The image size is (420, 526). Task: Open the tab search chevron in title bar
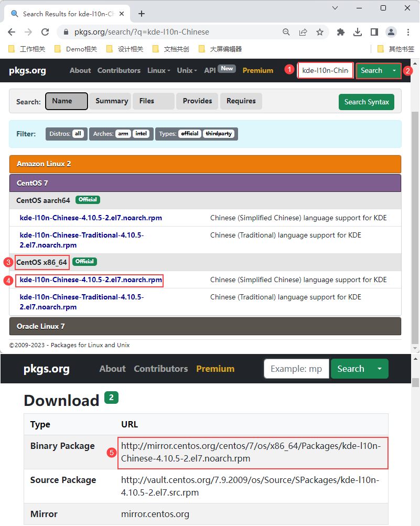pyautogui.click(x=335, y=8)
